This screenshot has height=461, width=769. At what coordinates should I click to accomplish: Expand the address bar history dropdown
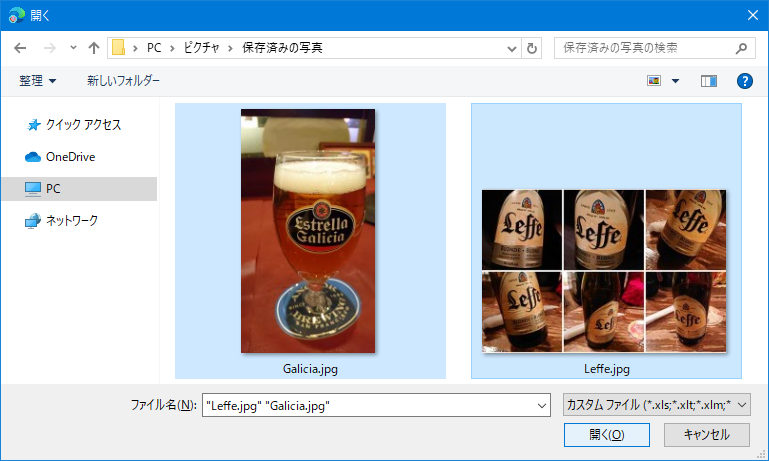click(512, 48)
